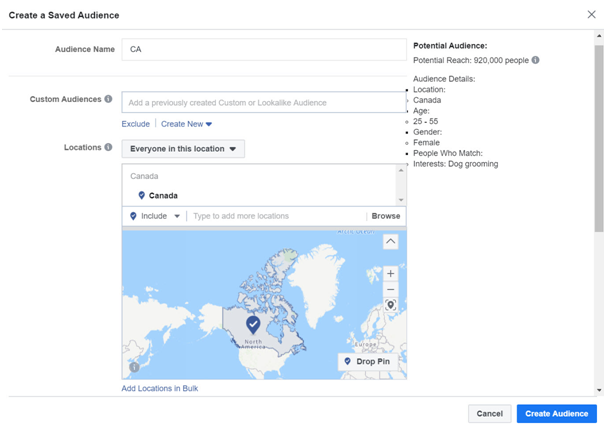
Task: Click the Potential Reach: 920,000 people text
Action: [471, 60]
